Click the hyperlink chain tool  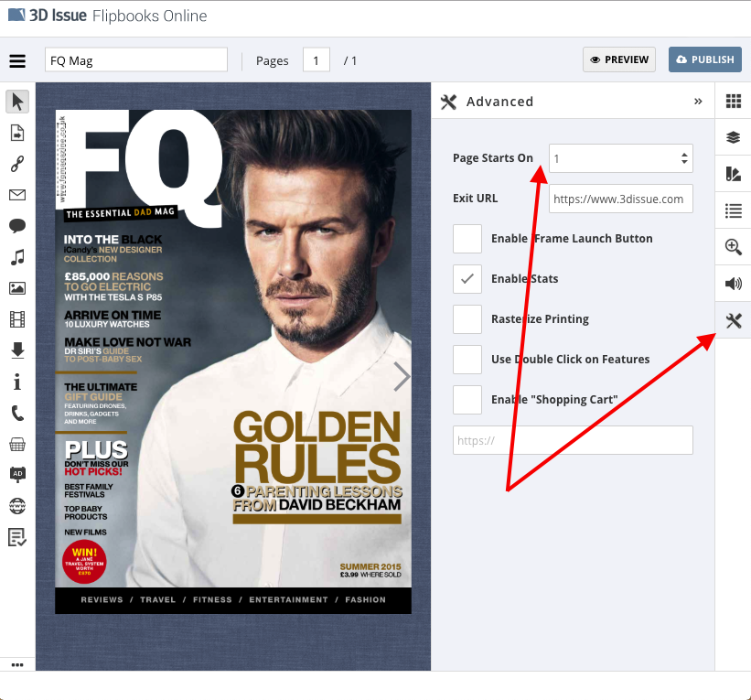tap(17, 164)
